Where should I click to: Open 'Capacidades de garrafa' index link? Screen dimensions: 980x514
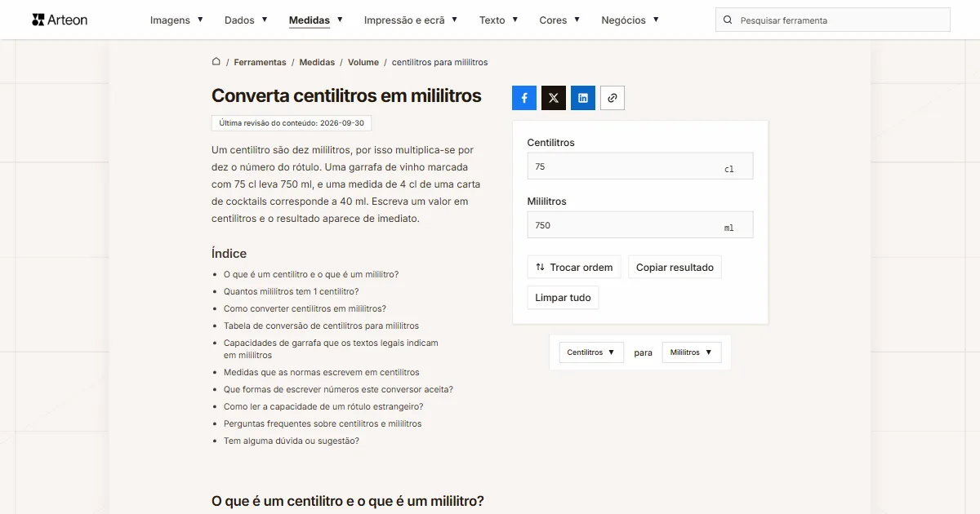pos(331,349)
